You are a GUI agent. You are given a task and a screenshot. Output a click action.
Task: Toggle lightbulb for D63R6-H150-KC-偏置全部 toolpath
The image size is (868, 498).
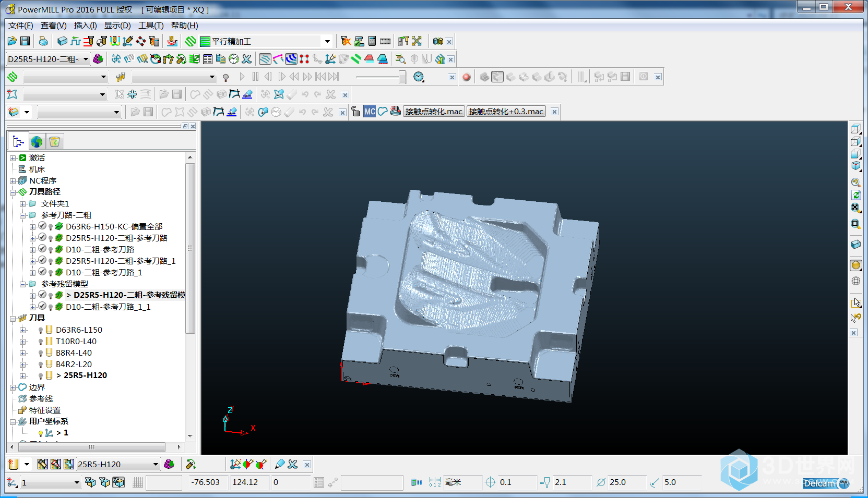point(51,227)
